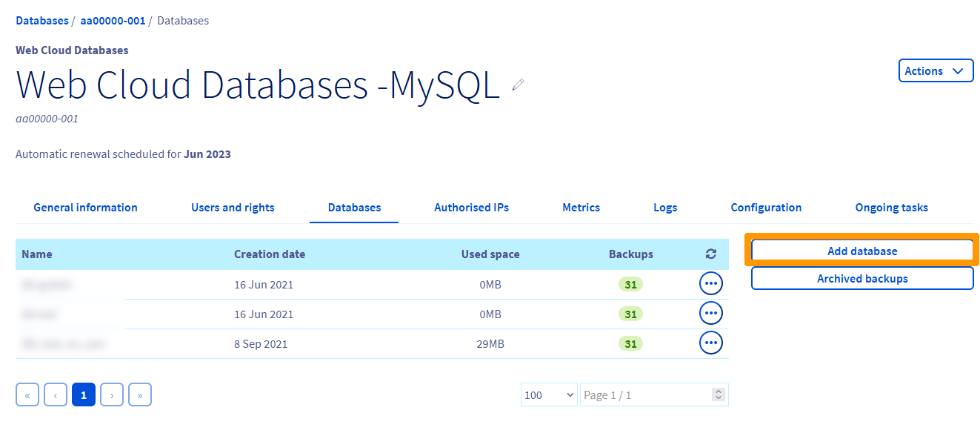This screenshot has height=439, width=980.
Task: Open the ellipsis menu on the first database row
Action: 710,283
